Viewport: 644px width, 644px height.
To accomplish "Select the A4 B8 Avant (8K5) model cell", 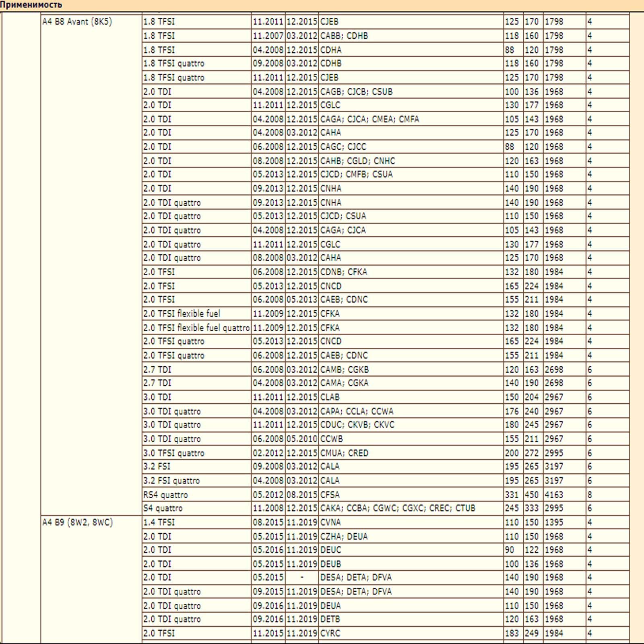I will point(77,22).
